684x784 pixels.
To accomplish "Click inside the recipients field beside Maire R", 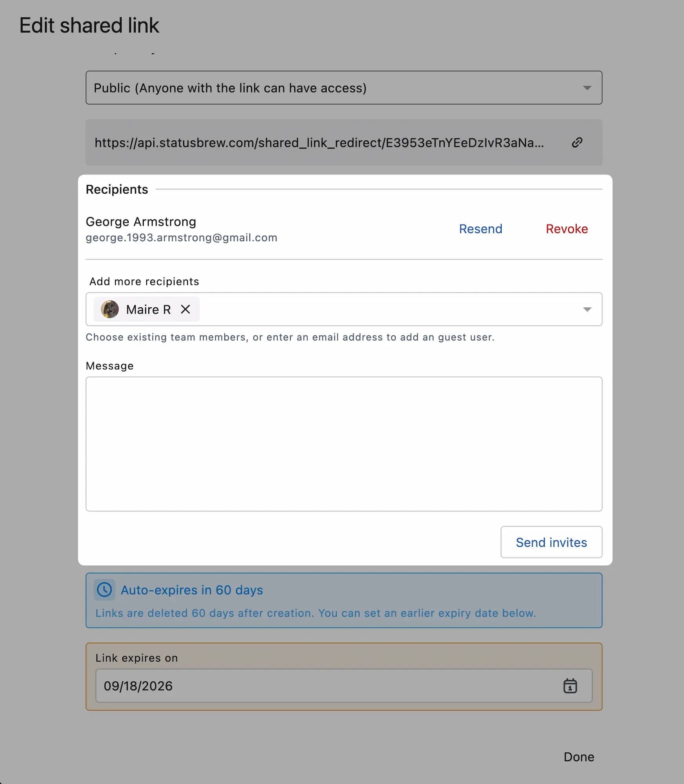I will (388, 309).
